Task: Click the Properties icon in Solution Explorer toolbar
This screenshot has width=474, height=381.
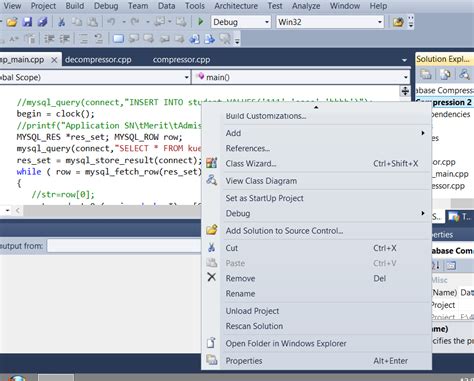Action: (426, 74)
